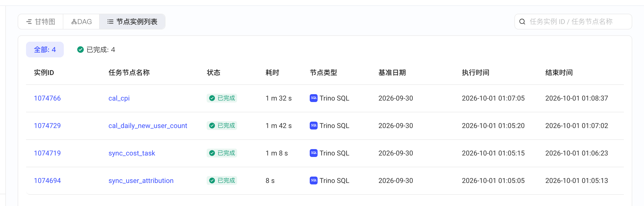Click the 结束时间 column header
The image size is (644, 206).
click(559, 73)
